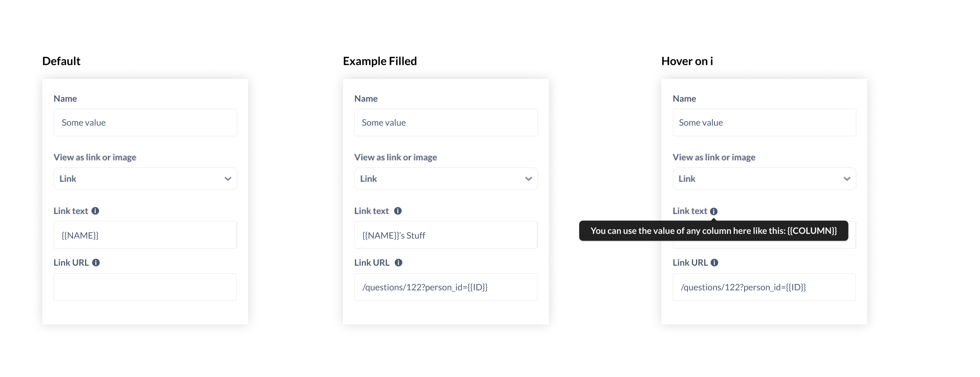Image resolution: width=980 pixels, height=377 pixels.
Task: Click the Some value Name field in Default panel
Action: click(x=145, y=122)
